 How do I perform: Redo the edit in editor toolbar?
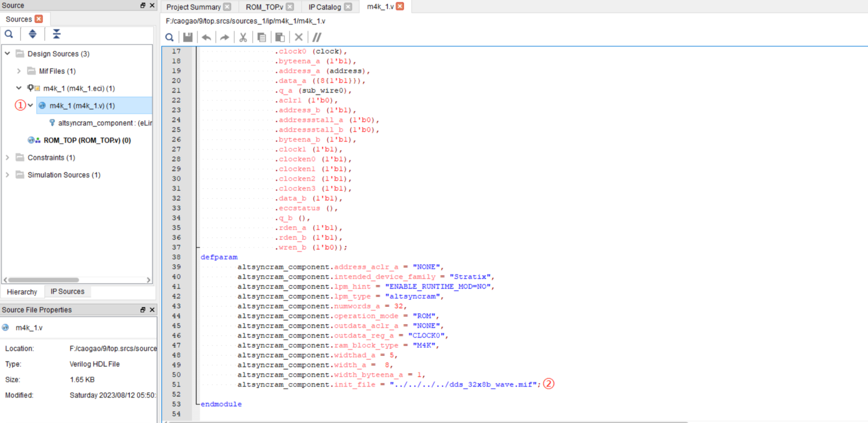(x=224, y=37)
